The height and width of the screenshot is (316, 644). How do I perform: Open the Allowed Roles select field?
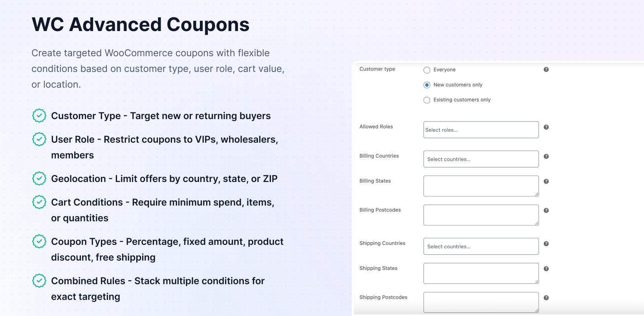tap(481, 130)
